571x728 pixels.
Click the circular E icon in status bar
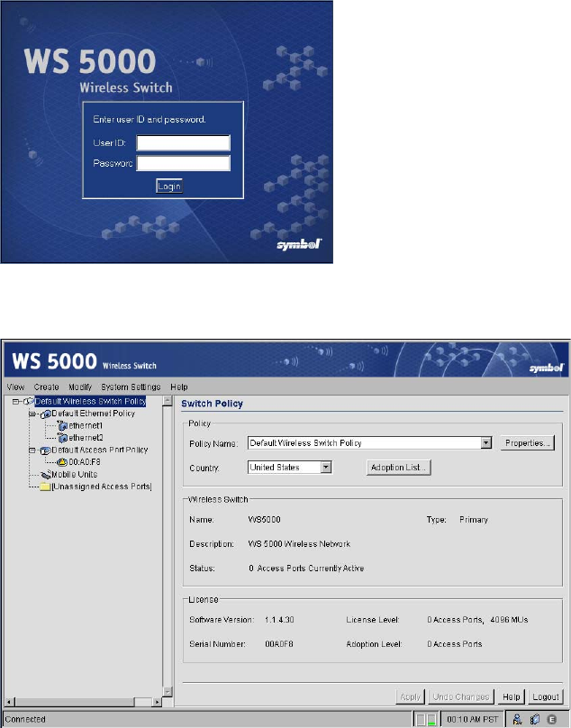click(x=552, y=719)
